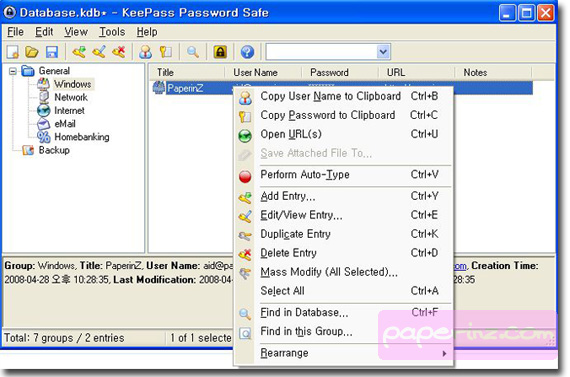
Task: Lock the workspace with padlock icon
Action: 220,52
